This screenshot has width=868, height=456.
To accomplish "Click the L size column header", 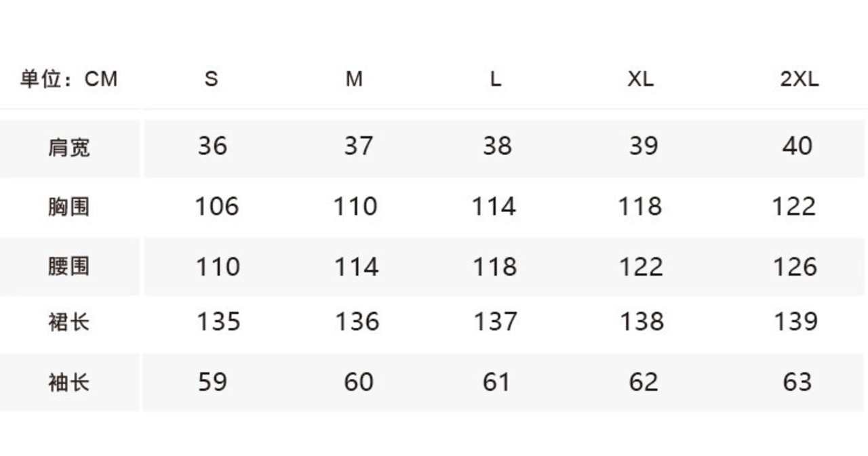I will click(x=496, y=79).
